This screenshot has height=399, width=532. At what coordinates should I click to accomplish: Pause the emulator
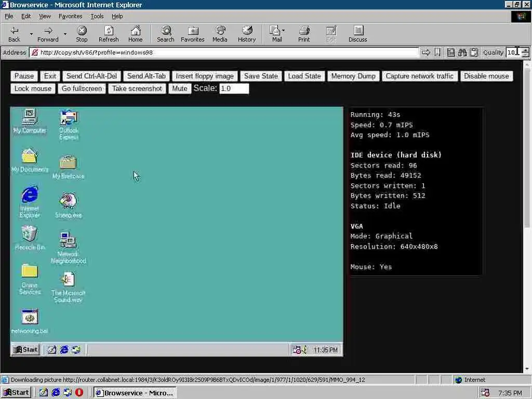point(24,76)
